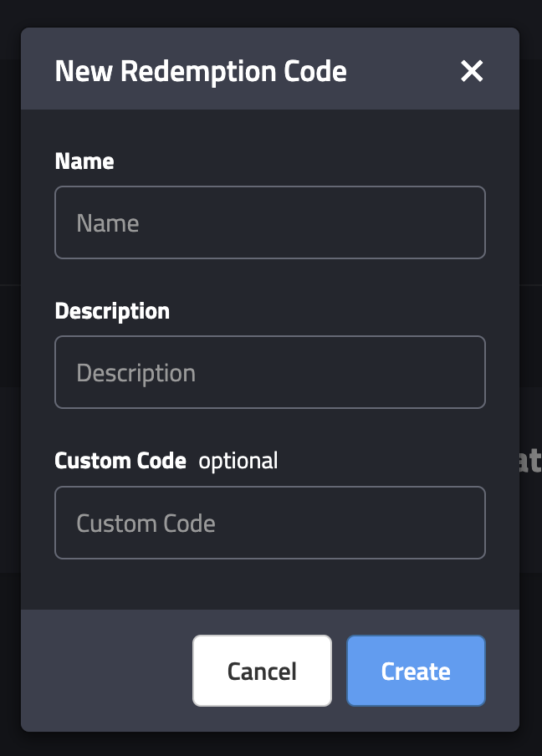Click the Name input field
The width and height of the screenshot is (542, 756).
270,222
